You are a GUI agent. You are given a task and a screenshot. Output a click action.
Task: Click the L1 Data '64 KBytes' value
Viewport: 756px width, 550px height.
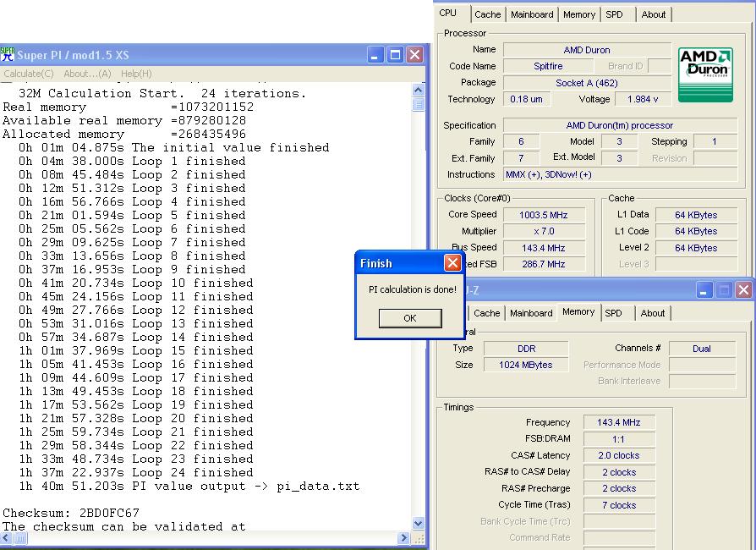(x=696, y=215)
